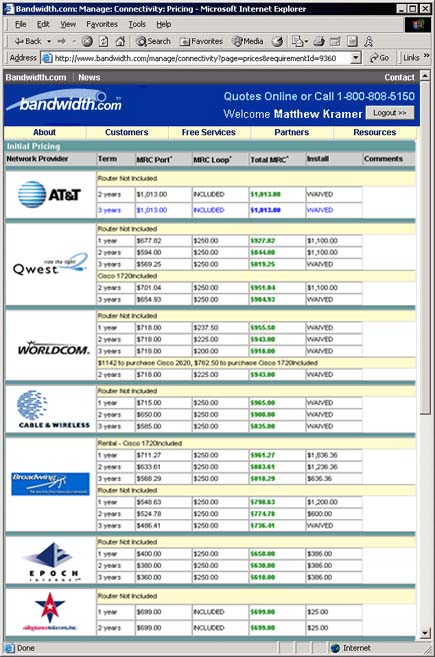The height and width of the screenshot is (657, 435).
Task: Click the Cable & Wireless logo
Action: point(54,409)
